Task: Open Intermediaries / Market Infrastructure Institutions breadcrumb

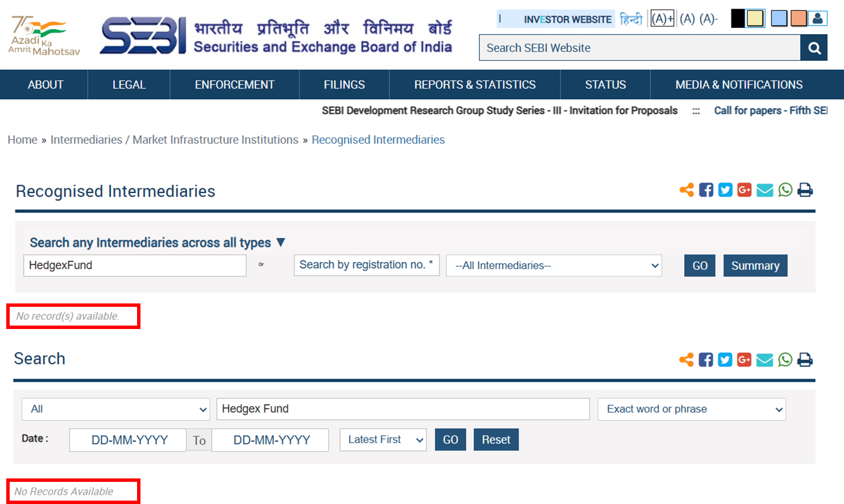Action: tap(174, 140)
